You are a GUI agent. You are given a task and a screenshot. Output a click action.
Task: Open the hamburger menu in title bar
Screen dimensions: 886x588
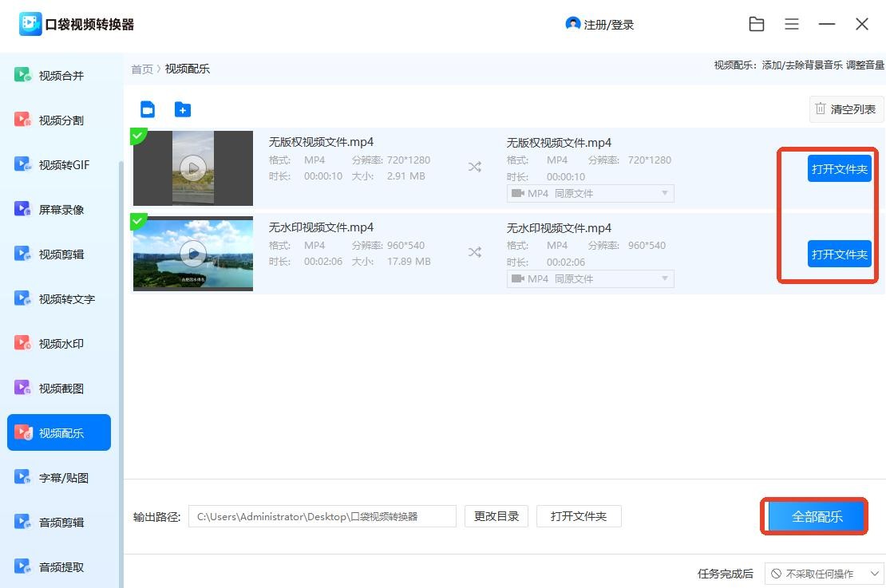792,25
